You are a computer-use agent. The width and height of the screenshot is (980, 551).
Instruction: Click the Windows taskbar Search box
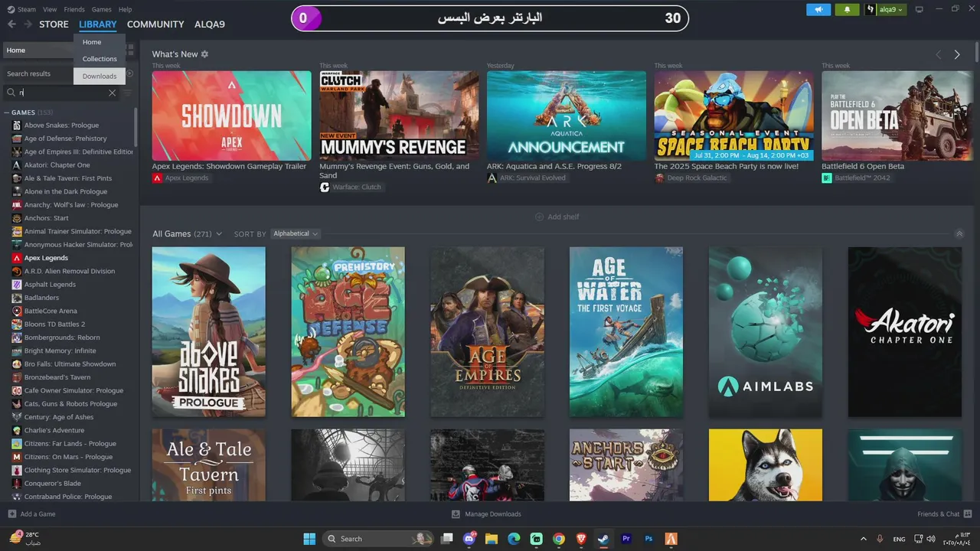coord(378,539)
